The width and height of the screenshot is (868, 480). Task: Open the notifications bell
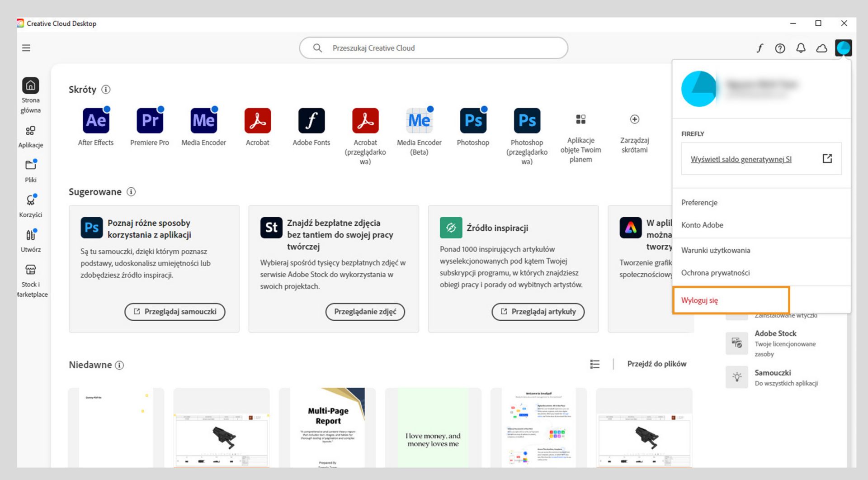(801, 48)
